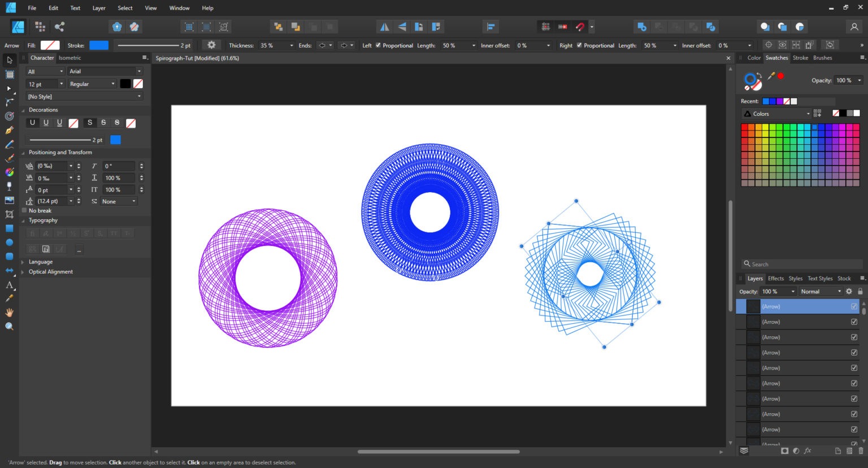Open the pressure profile settings gear
868x468 pixels.
tap(211, 45)
